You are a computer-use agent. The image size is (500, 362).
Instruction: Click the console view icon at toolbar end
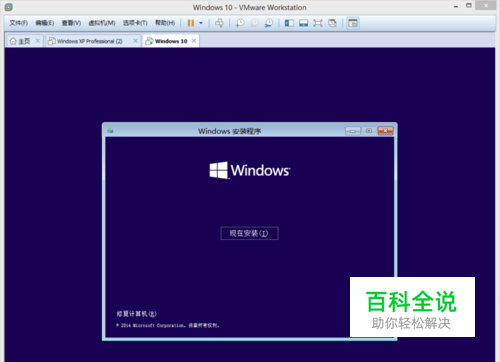coord(353,23)
